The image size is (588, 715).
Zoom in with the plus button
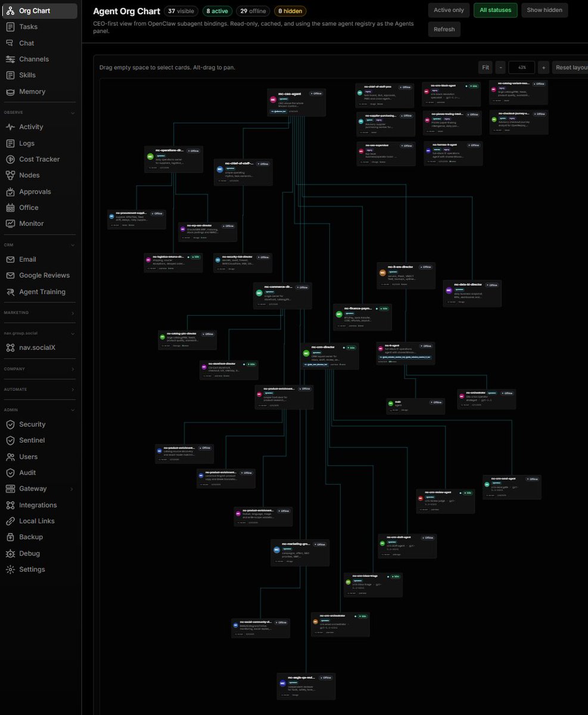coord(543,67)
